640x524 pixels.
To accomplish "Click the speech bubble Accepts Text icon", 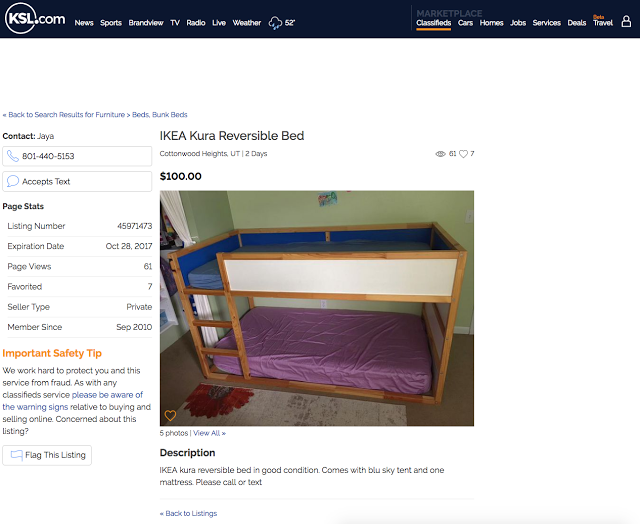I will (13, 181).
